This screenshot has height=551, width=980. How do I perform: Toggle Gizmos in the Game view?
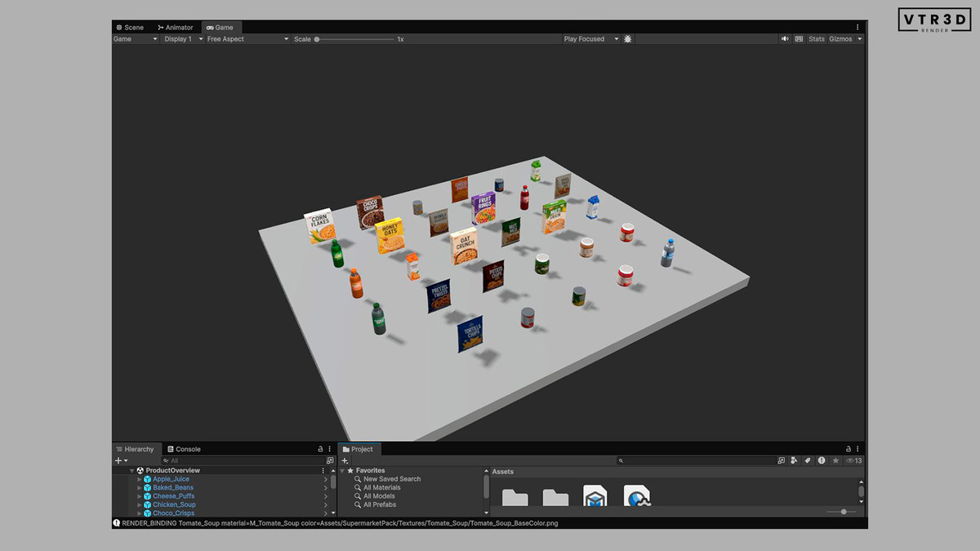tap(840, 38)
